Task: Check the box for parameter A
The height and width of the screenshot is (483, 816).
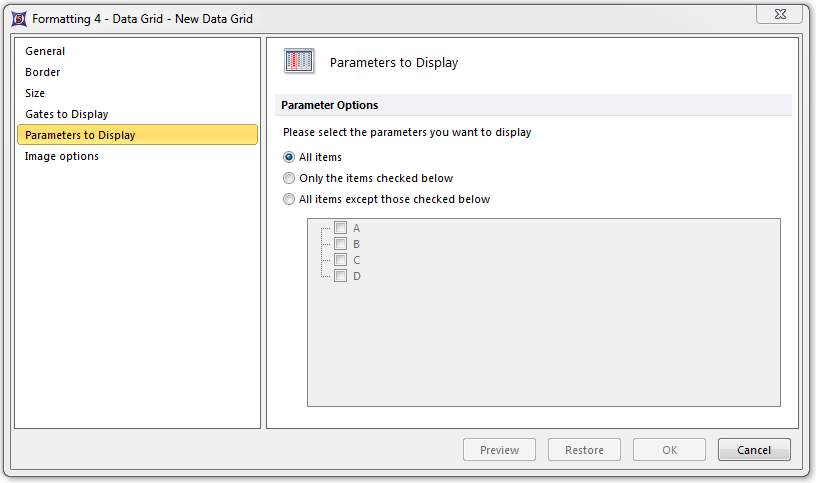Action: [340, 228]
